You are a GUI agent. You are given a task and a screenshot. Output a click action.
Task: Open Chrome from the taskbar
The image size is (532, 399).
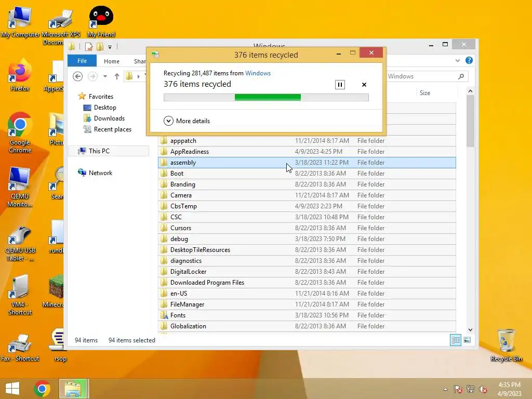coord(42,389)
